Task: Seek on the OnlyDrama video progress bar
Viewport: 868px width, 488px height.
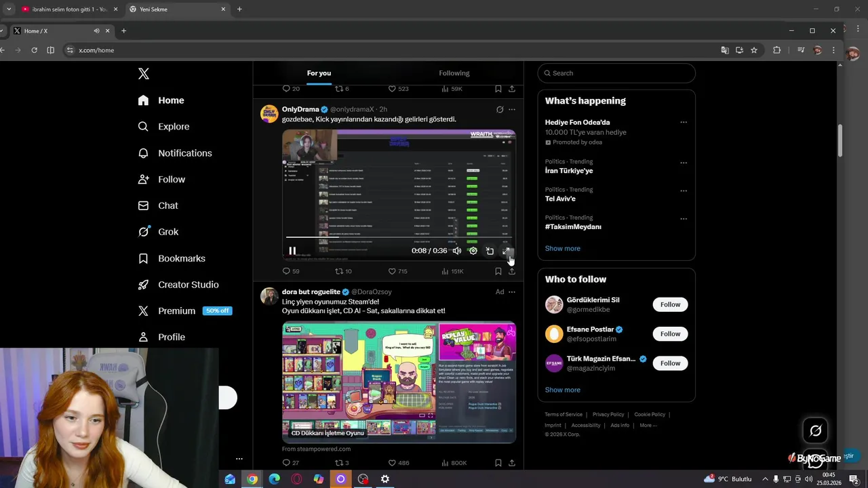Action: [399, 237]
